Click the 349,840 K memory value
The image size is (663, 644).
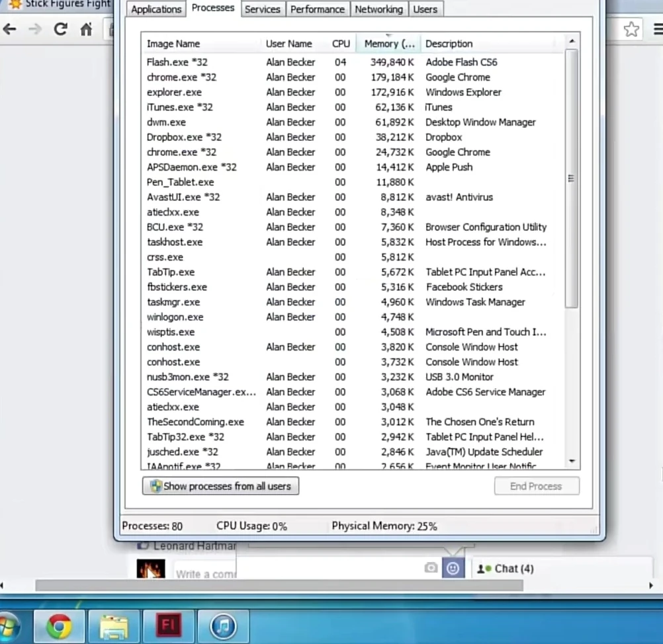pos(392,63)
